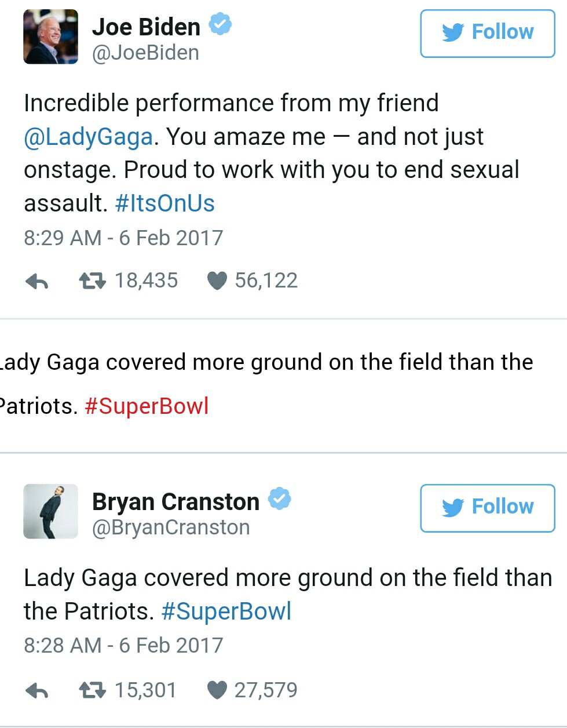
Task: Open the #ItsOnUs hashtag
Action: point(165,203)
